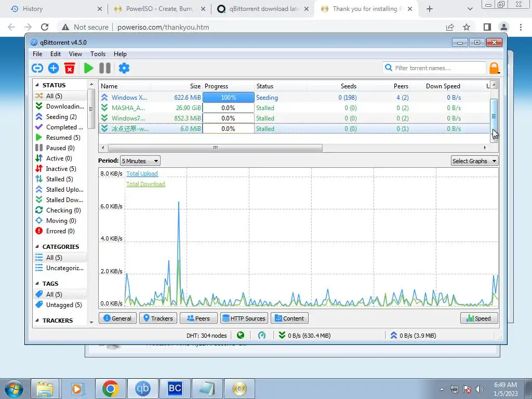Select the Downloading status filter
Screen dimensions: 532x399
(60, 106)
